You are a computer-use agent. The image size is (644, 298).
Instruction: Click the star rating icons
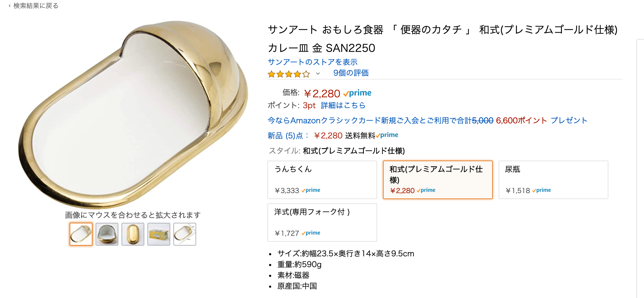click(289, 74)
